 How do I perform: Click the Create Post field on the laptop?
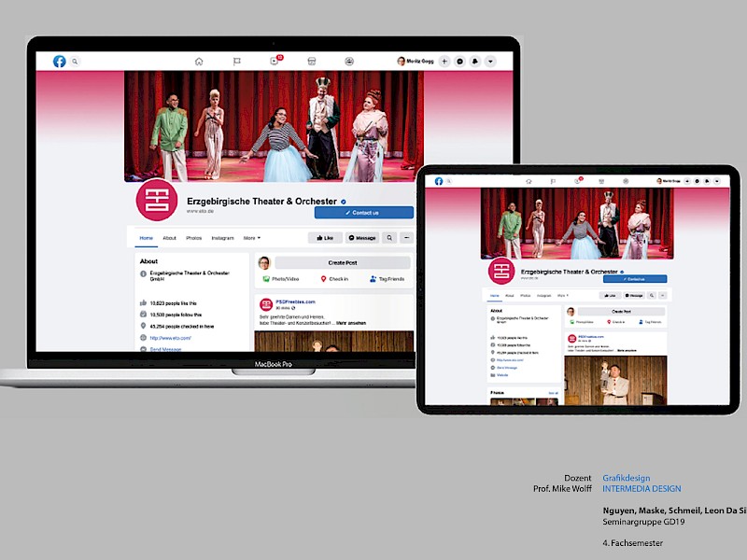point(343,262)
